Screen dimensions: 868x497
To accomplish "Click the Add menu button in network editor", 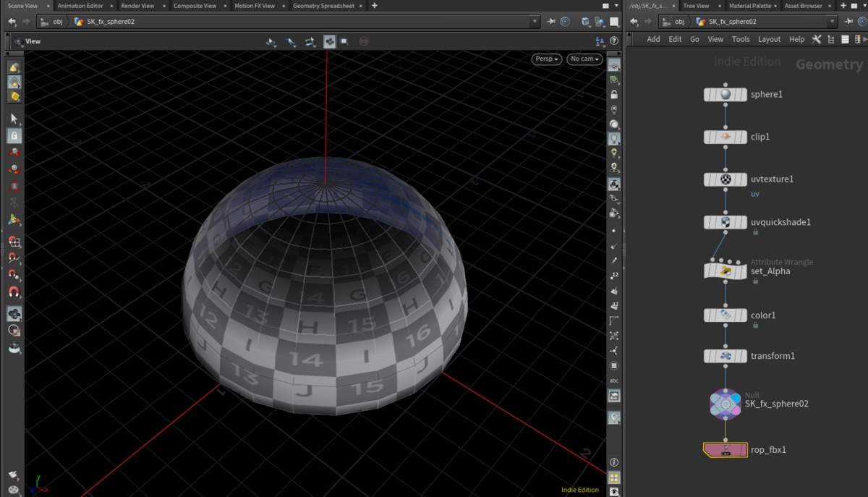I will pyautogui.click(x=653, y=40).
